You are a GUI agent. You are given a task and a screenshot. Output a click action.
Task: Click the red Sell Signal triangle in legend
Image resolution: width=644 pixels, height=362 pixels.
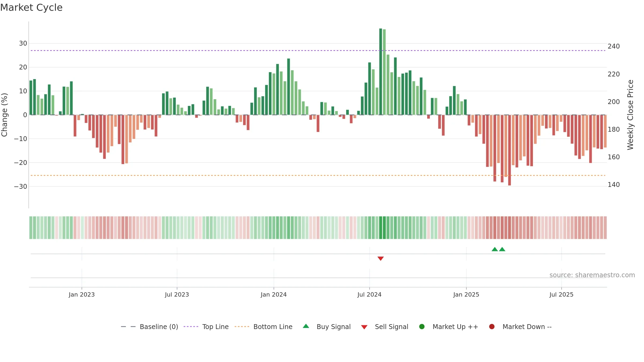364,327
